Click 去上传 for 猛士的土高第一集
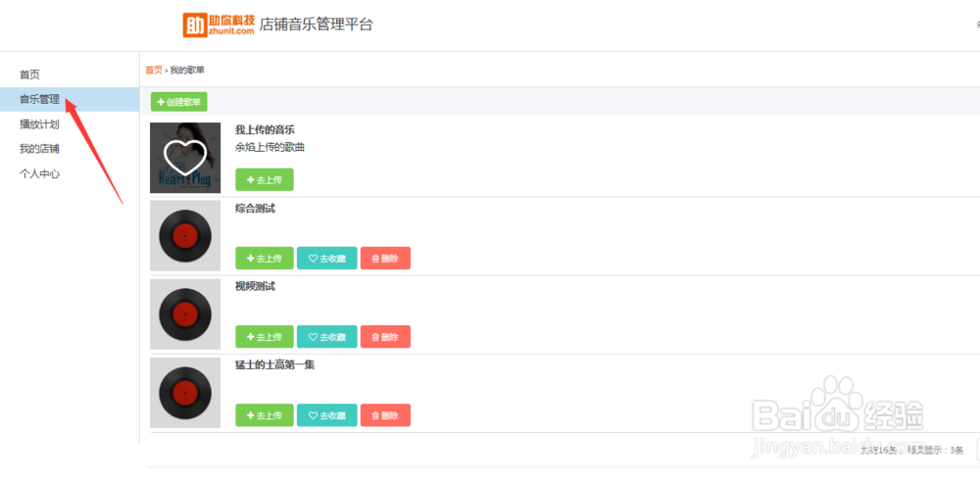Screen dimensions: 980x480 pos(265,415)
